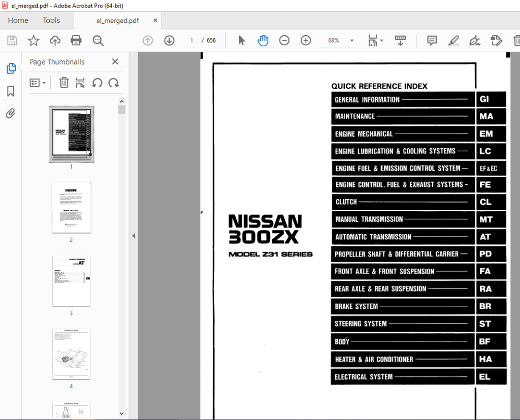Click the Steering System ST entry
This screenshot has width=520, height=420.
418,324
